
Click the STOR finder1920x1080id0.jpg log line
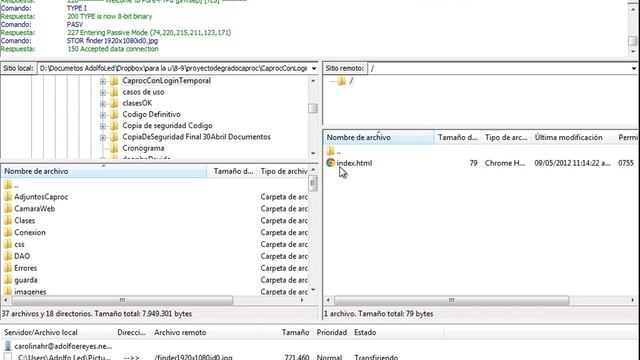point(112,41)
